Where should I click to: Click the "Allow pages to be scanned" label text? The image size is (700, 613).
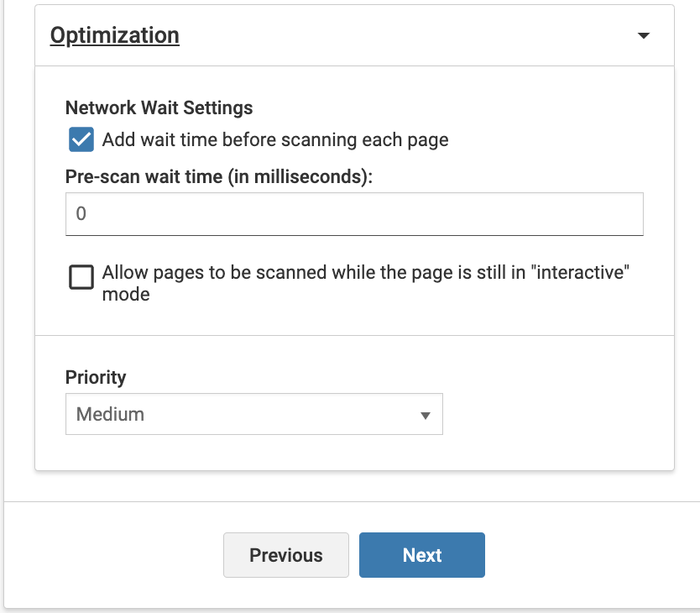(x=365, y=273)
